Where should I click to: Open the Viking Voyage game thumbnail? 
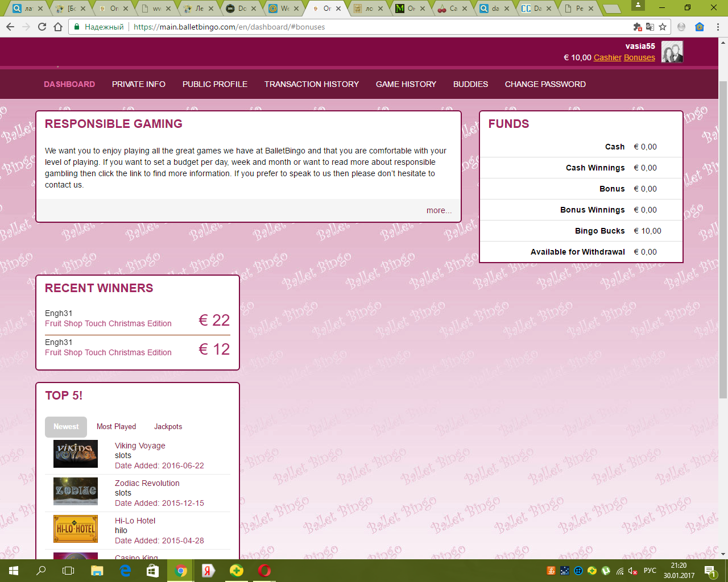(76, 454)
